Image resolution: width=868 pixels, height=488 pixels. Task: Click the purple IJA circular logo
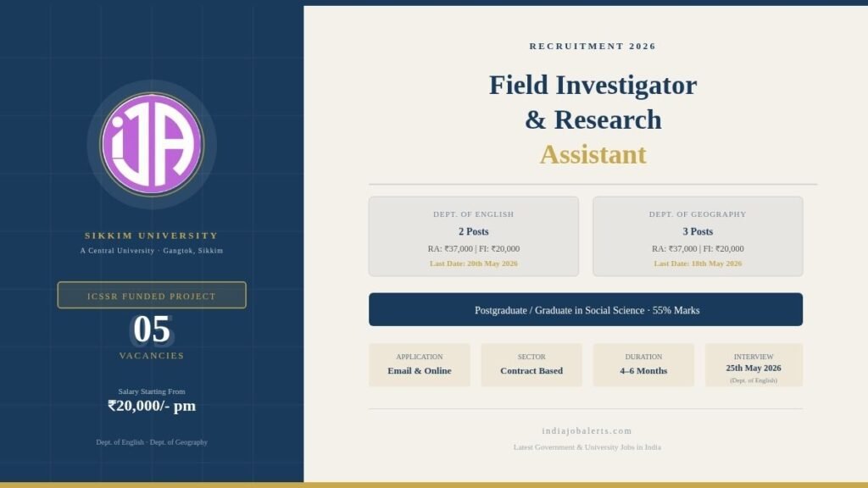[x=152, y=144]
